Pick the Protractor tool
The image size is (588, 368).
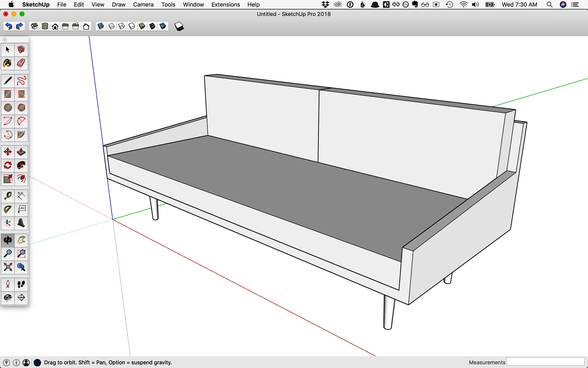8,209
